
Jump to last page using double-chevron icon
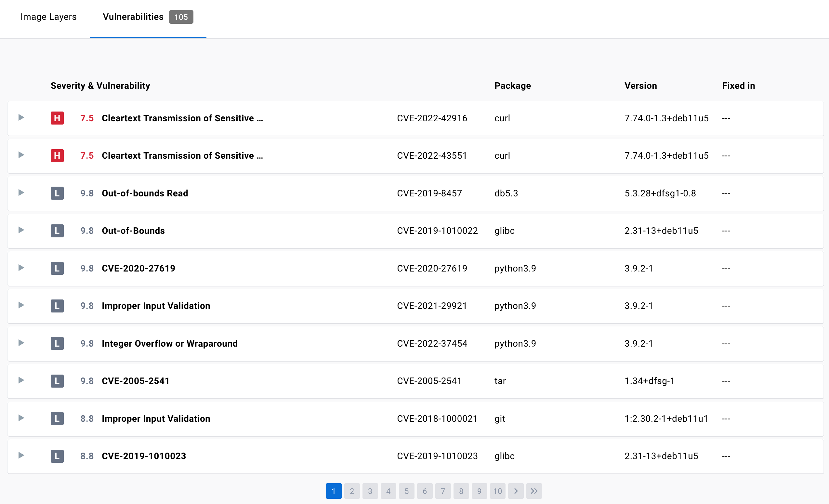[x=533, y=491]
